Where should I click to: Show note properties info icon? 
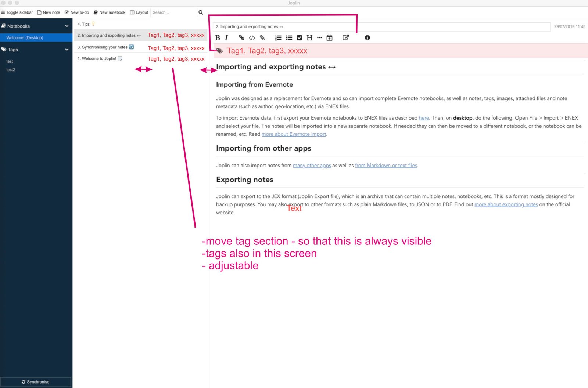[367, 38]
